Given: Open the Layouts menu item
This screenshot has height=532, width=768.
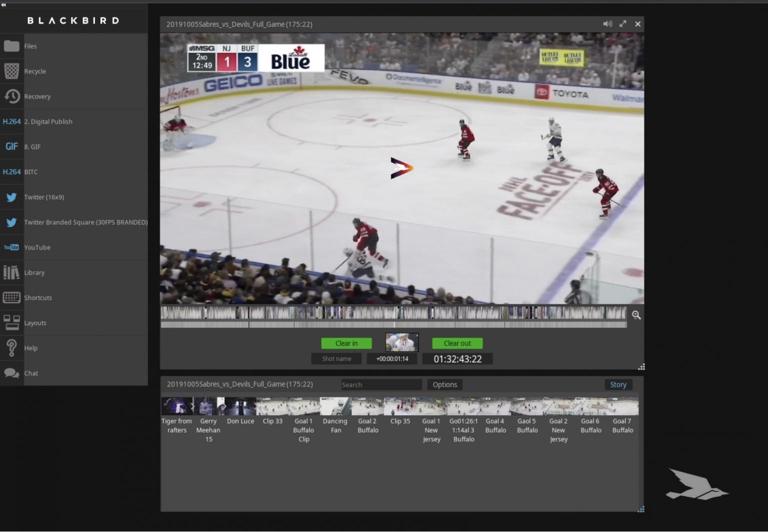Looking at the screenshot, I should (35, 323).
